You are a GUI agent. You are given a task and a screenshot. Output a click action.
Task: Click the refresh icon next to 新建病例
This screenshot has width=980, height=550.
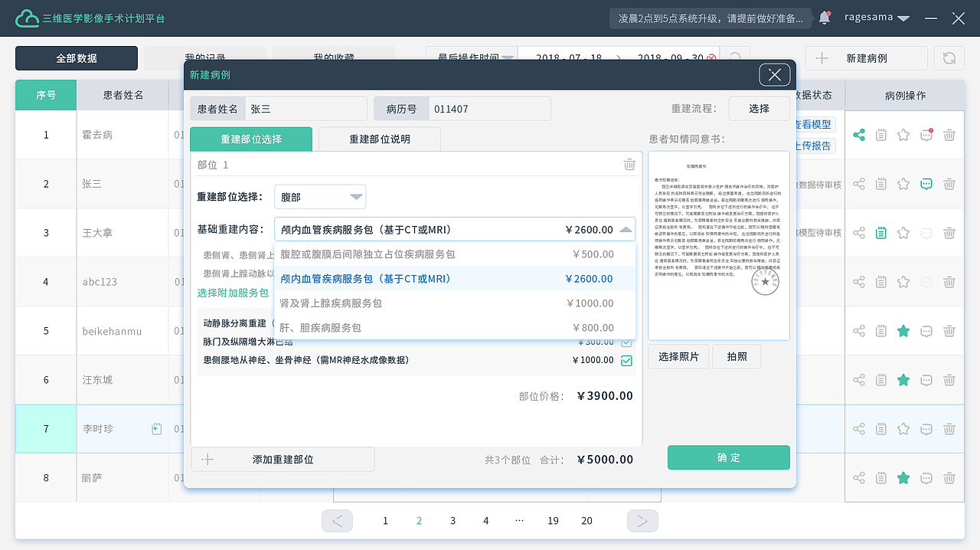pyautogui.click(x=949, y=57)
